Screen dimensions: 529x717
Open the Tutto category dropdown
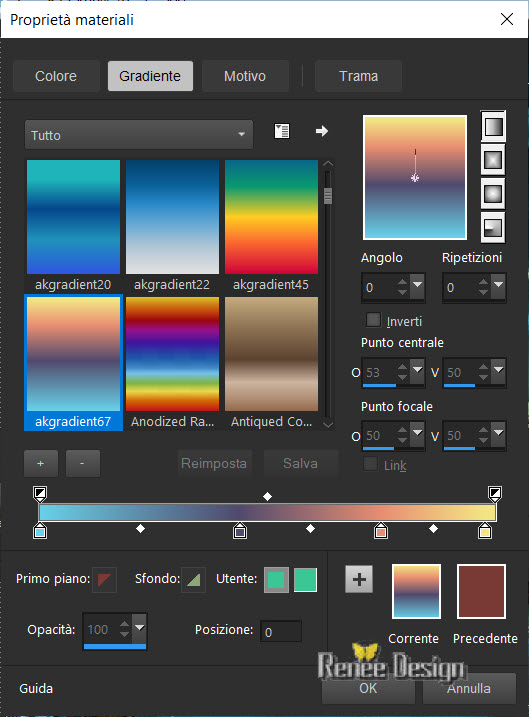pyautogui.click(x=139, y=135)
